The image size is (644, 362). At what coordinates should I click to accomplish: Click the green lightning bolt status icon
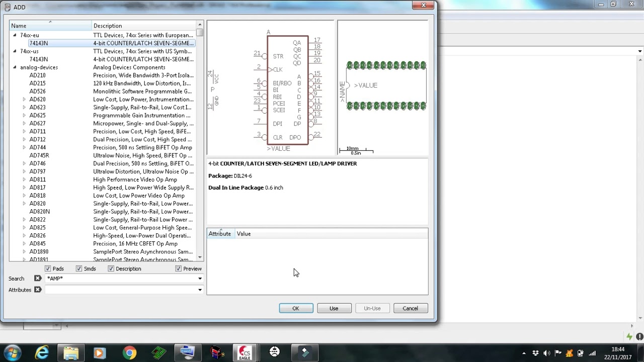pos(629,337)
